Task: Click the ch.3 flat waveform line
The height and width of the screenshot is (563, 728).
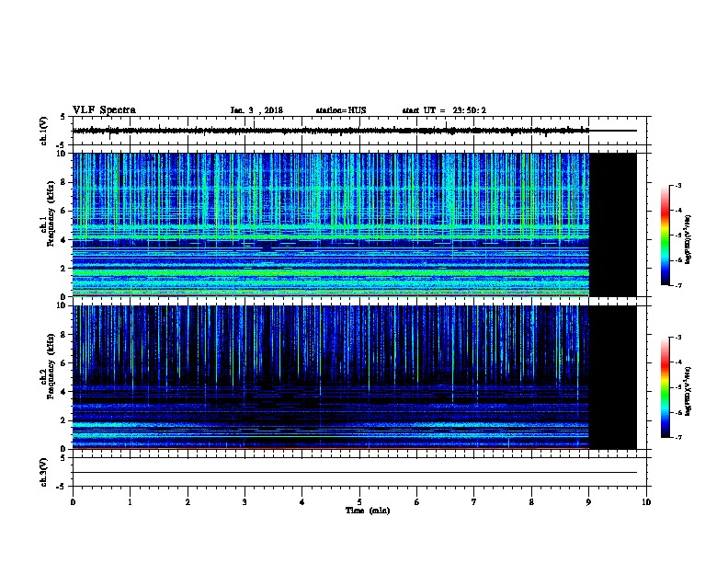Action: coord(355,473)
